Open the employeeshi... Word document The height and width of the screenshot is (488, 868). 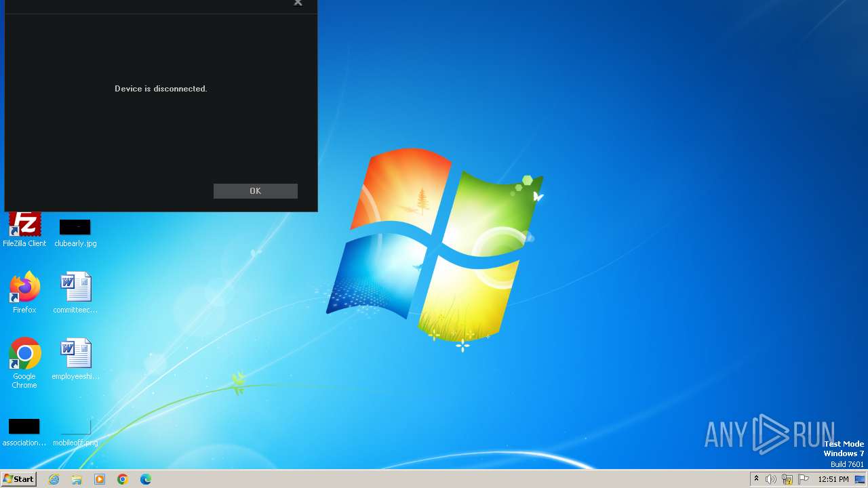pyautogui.click(x=75, y=359)
